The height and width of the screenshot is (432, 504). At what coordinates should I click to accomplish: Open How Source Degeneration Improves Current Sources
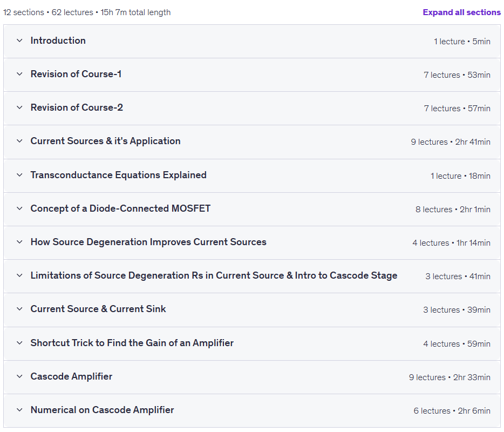[x=148, y=242]
